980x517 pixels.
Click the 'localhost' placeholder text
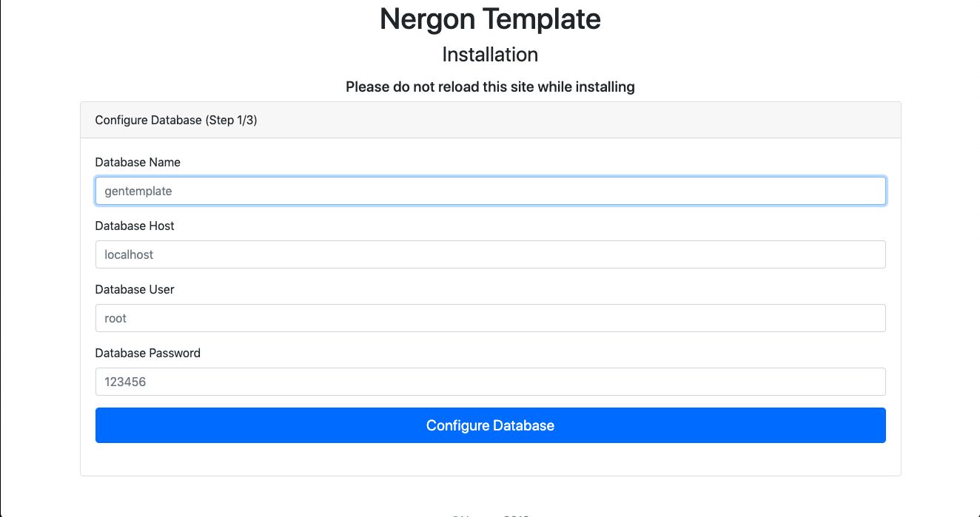(x=130, y=254)
